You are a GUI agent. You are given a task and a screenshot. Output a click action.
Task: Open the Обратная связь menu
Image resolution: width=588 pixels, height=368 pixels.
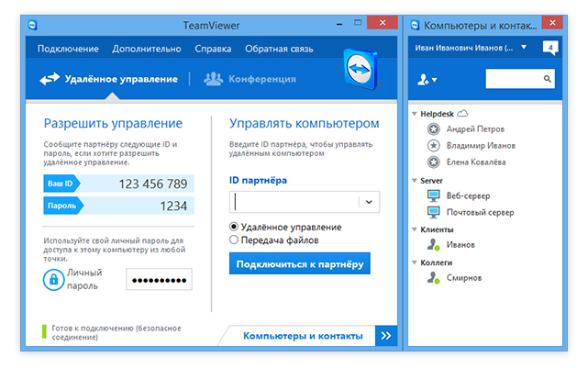(x=279, y=50)
